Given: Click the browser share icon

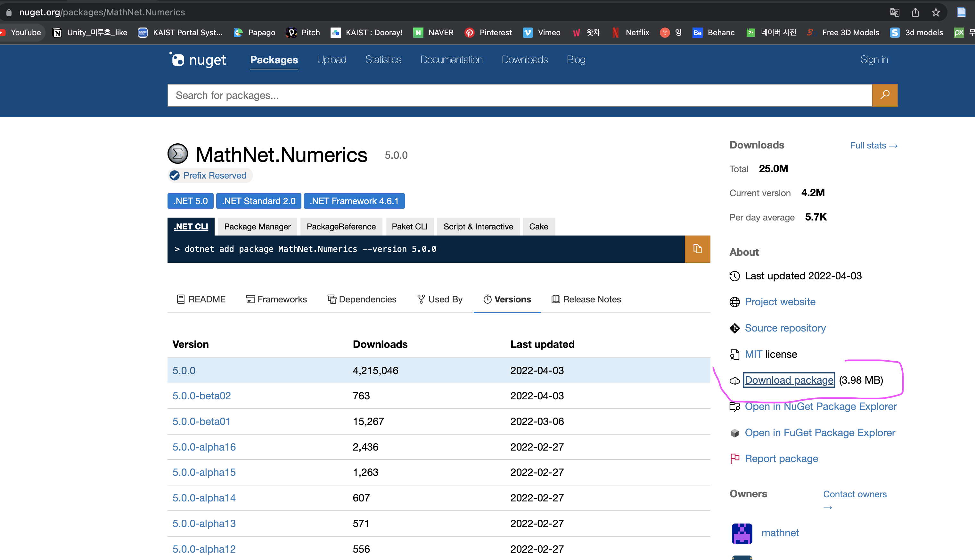Looking at the screenshot, I should pos(915,12).
